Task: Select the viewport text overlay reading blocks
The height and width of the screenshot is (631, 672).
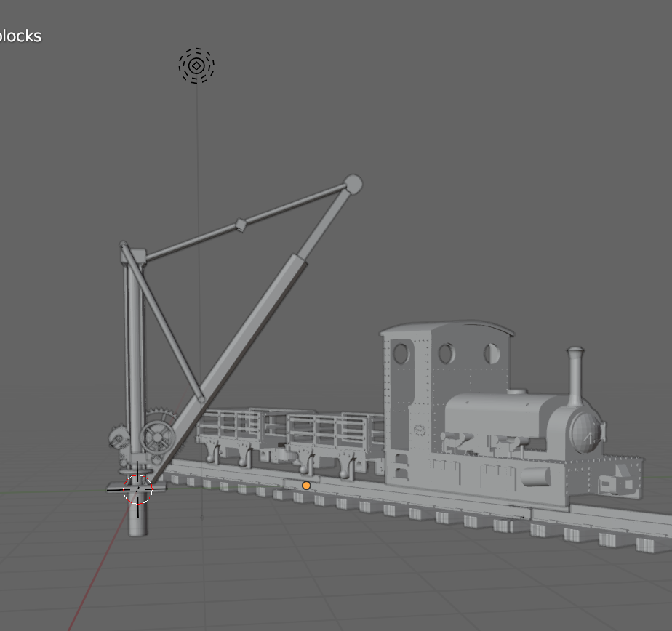Action: (20, 36)
